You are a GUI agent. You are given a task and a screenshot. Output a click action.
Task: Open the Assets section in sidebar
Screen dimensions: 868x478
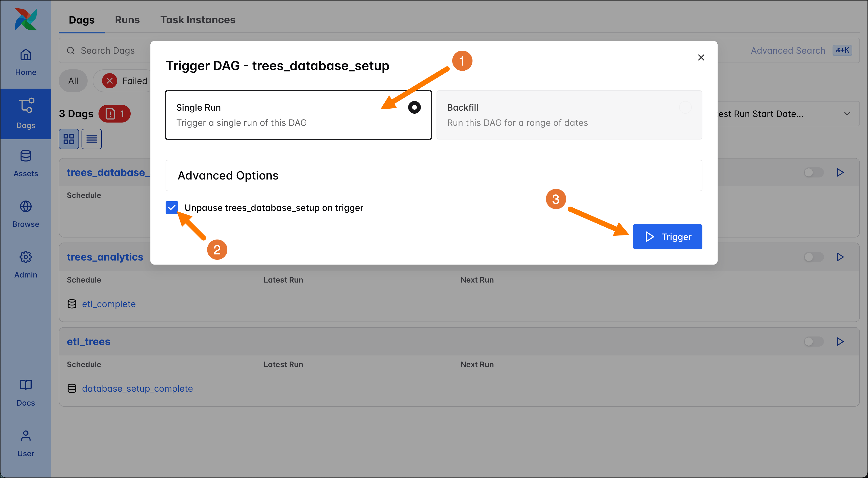tap(26, 163)
